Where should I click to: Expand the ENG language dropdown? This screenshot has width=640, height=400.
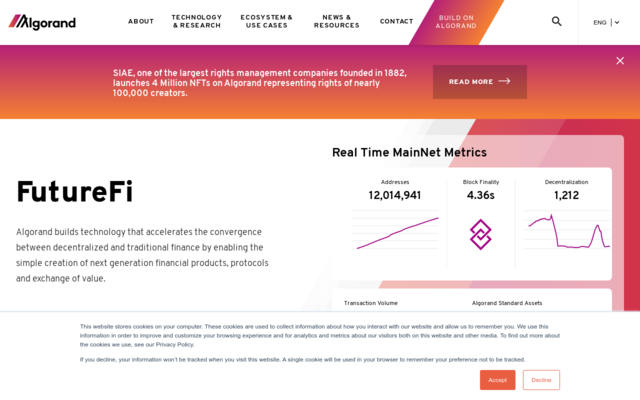(x=606, y=22)
